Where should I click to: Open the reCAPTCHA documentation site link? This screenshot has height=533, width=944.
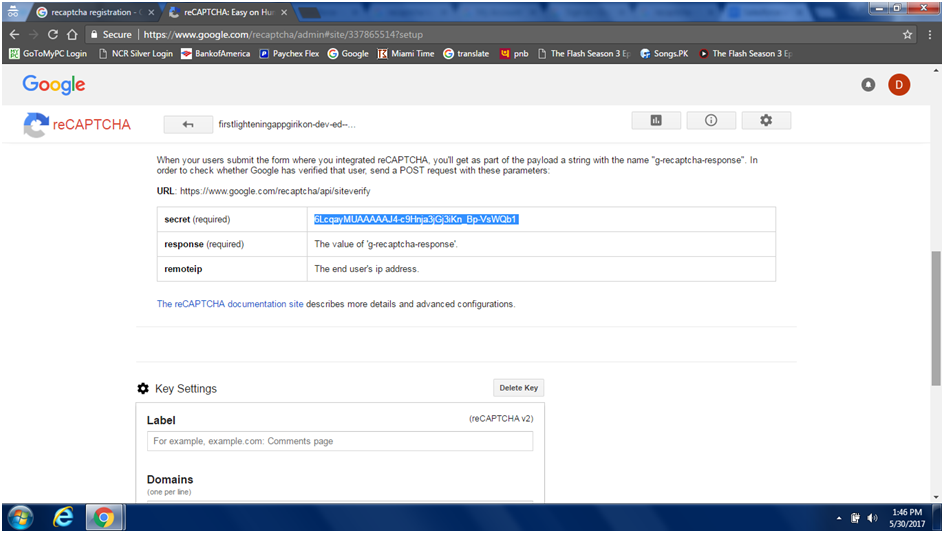[x=230, y=304]
